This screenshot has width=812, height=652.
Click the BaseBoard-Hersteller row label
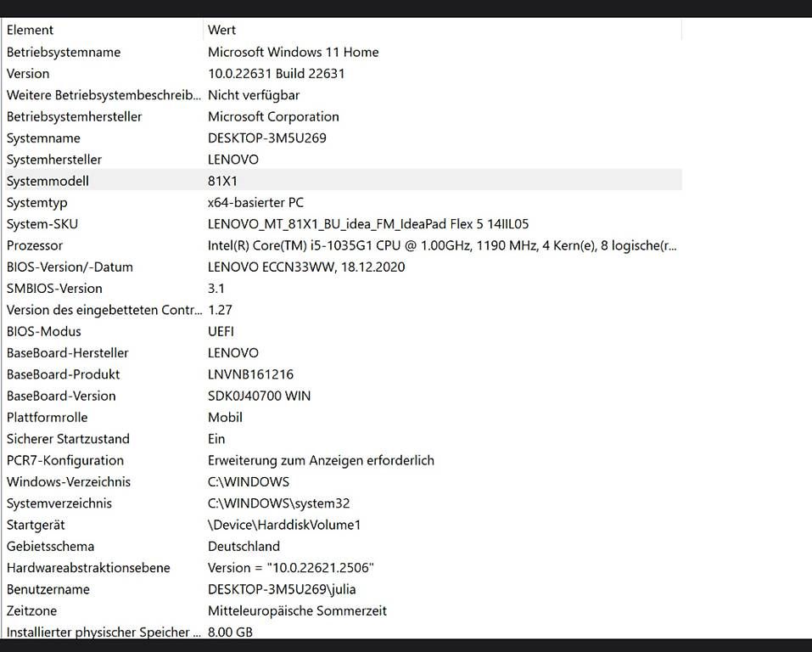coord(67,353)
